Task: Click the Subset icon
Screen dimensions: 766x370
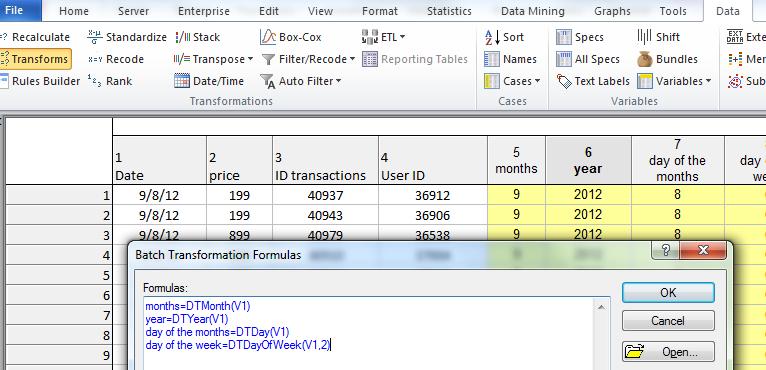Action: [x=735, y=81]
